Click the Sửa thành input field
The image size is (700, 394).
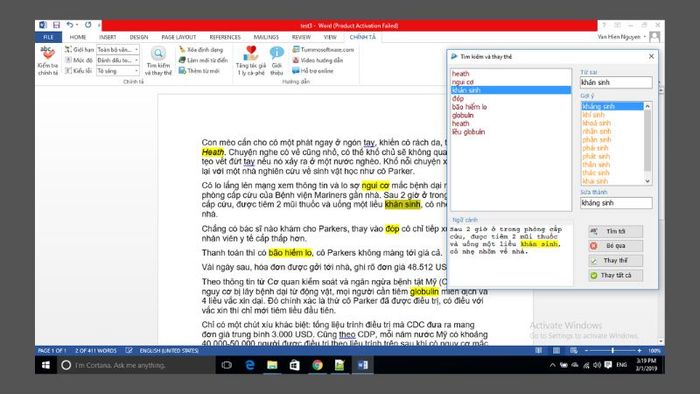tap(616, 203)
